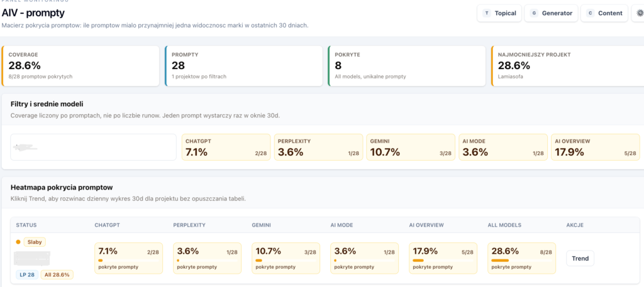Select the Coverage 28.6% summary card
This screenshot has width=644, height=287.
click(80, 66)
